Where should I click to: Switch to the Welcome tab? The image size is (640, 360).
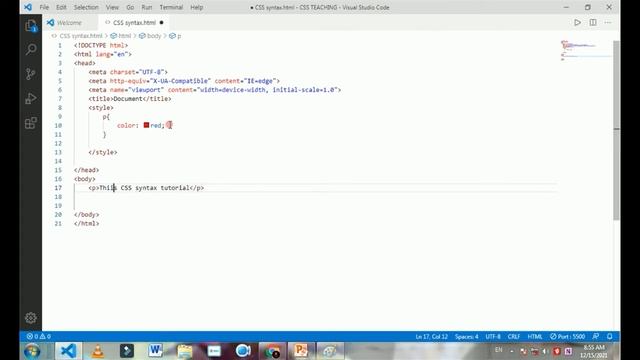click(70, 23)
